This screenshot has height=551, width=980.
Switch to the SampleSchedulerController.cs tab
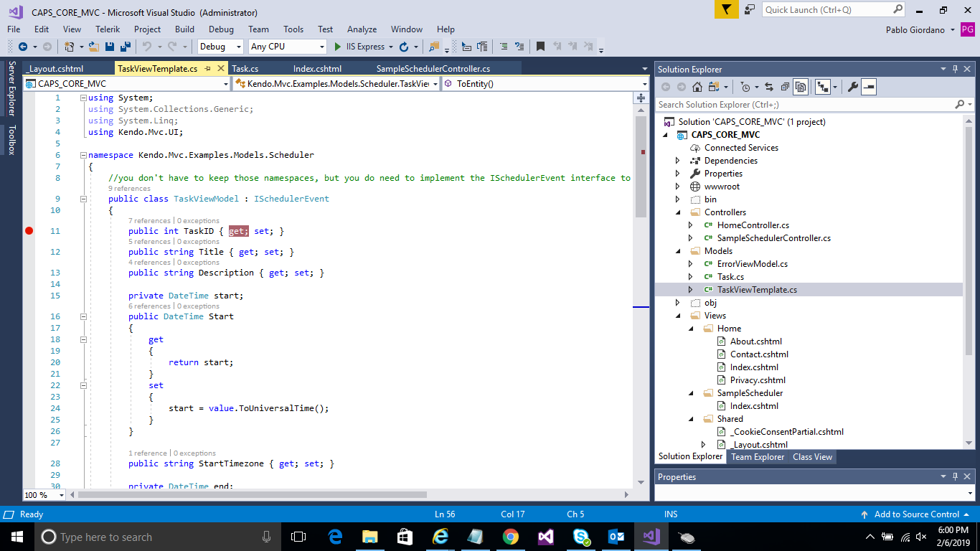(x=433, y=69)
